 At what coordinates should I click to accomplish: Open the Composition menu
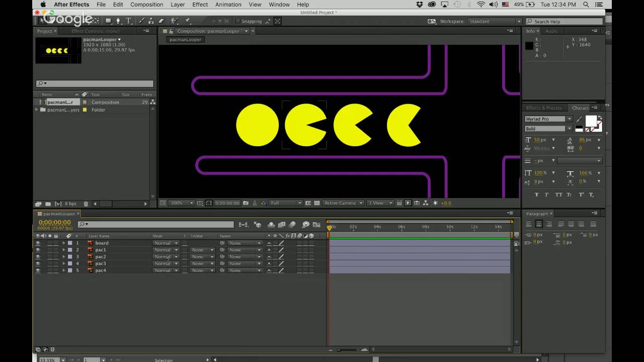click(146, 5)
